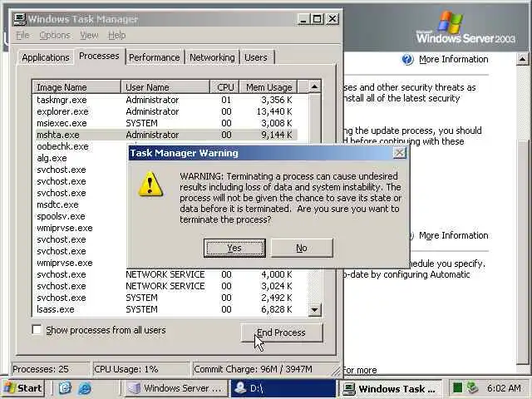
Task: Click the Windows Task taskbar button
Action: [391, 388]
